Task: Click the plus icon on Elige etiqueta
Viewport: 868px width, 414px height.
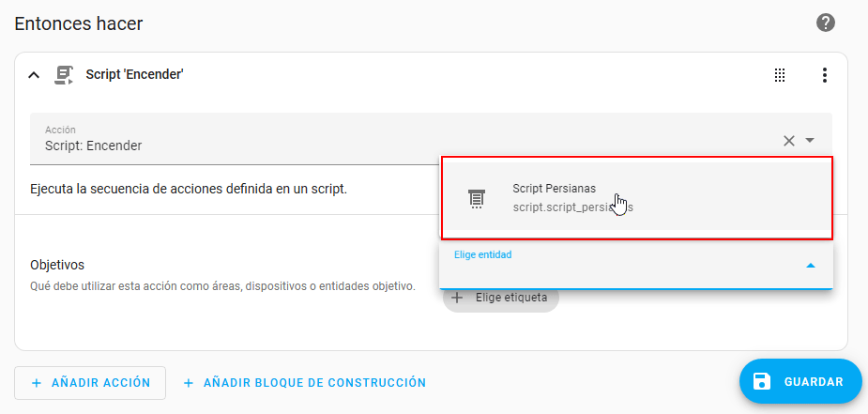Action: (458, 298)
